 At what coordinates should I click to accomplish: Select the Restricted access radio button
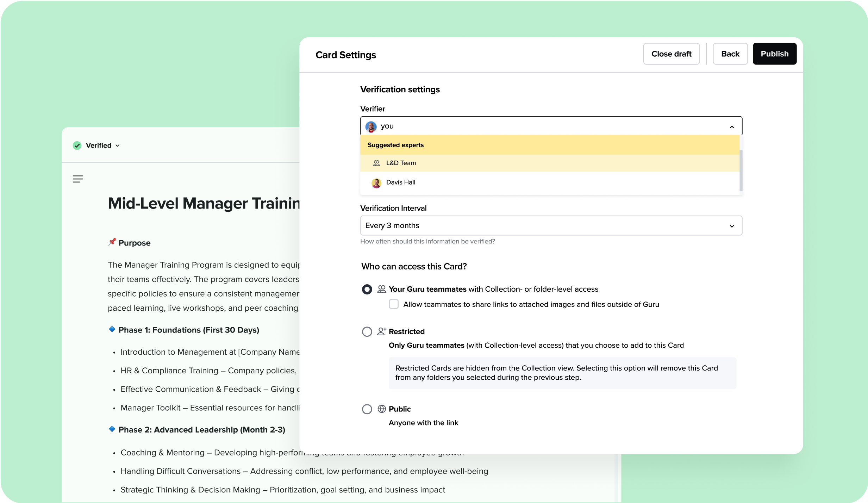click(367, 332)
